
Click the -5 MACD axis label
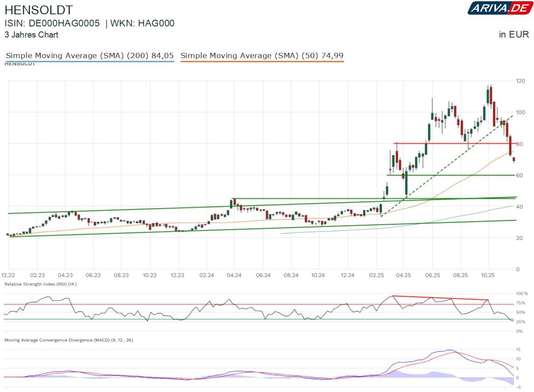(x=518, y=387)
